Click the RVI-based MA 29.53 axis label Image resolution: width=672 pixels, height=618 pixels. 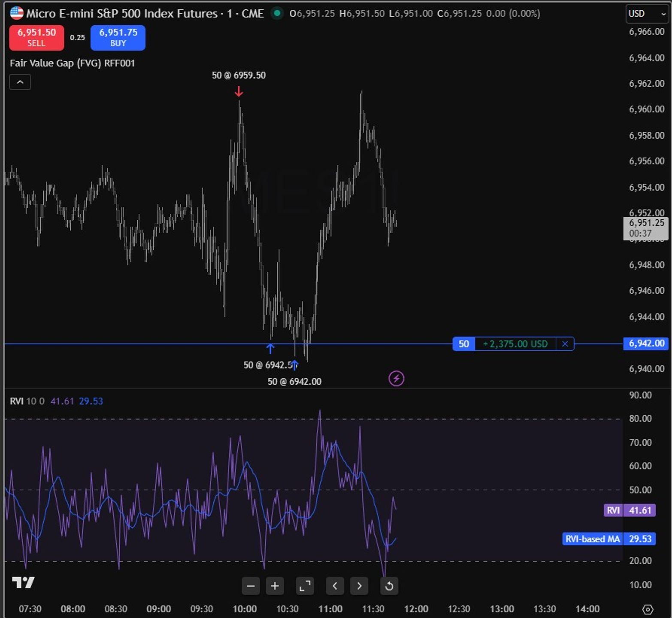point(609,539)
